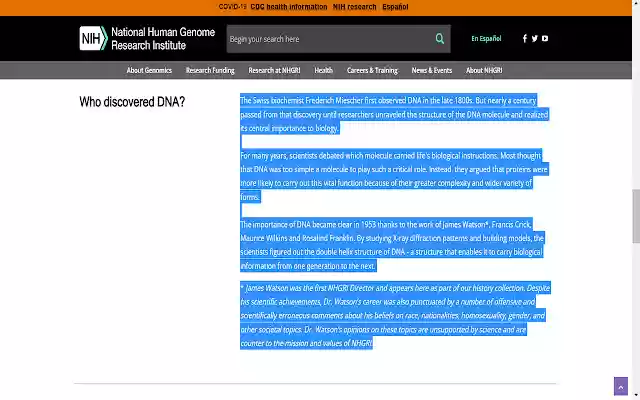Open the Careers & Training menu
This screenshot has width=640, height=400.
pos(372,70)
